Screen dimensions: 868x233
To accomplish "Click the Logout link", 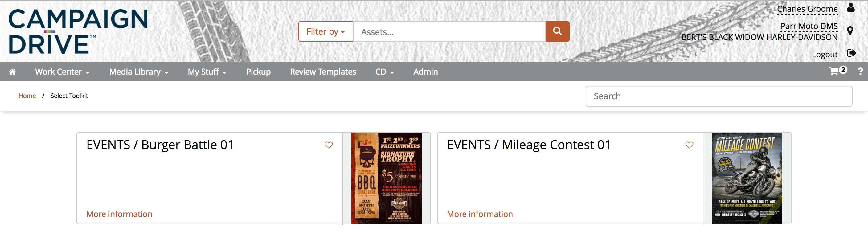I will (x=825, y=54).
